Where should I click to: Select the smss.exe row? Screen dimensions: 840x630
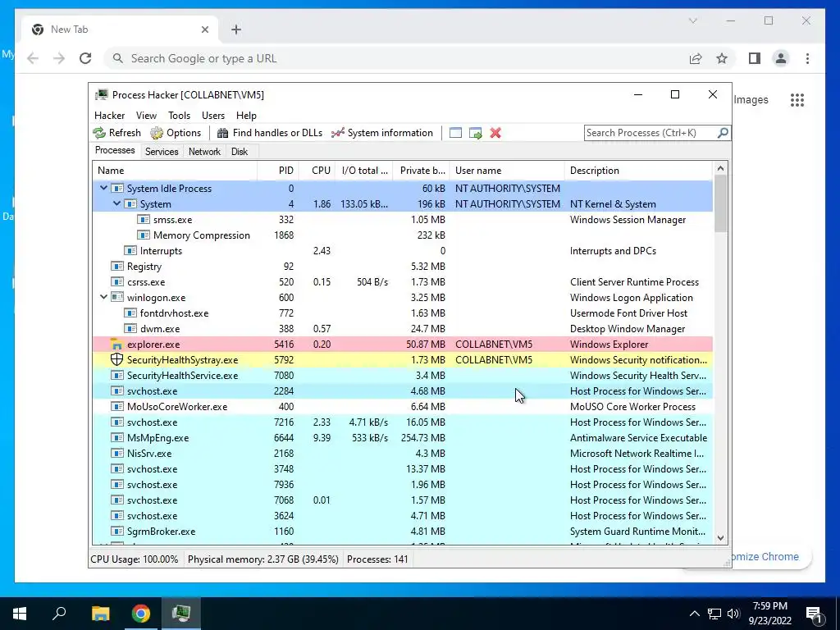pos(403,220)
